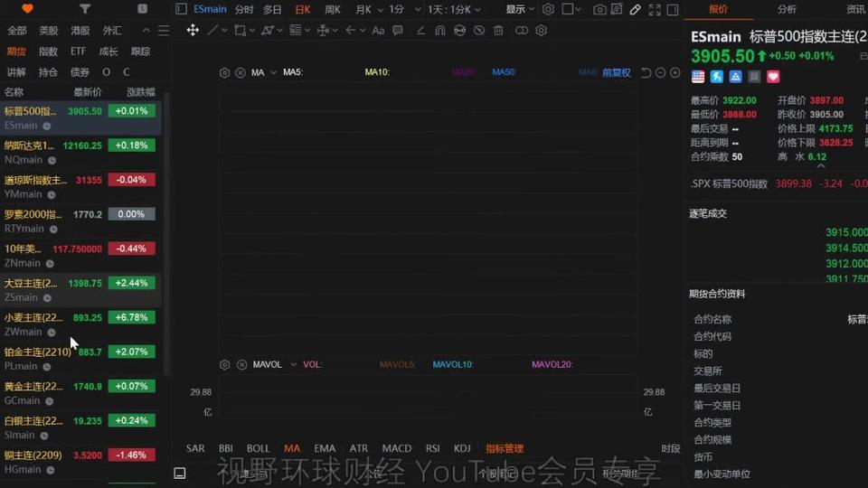
Task: Switch to the 日K chart tab
Action: (303, 9)
